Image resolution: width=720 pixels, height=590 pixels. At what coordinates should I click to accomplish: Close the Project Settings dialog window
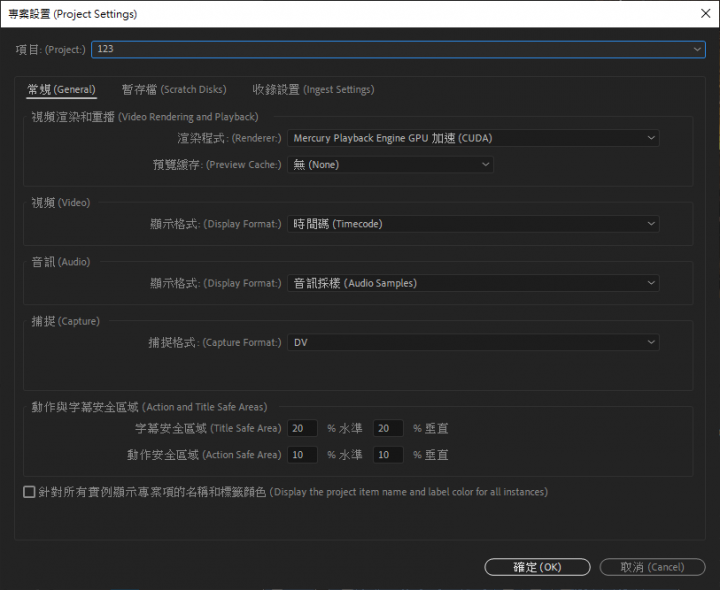click(706, 14)
